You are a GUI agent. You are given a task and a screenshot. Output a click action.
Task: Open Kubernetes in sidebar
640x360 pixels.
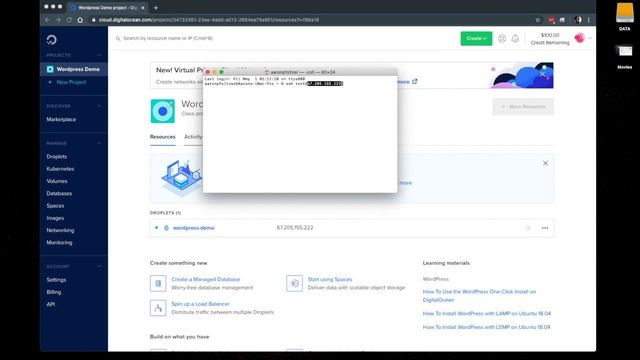click(60, 169)
